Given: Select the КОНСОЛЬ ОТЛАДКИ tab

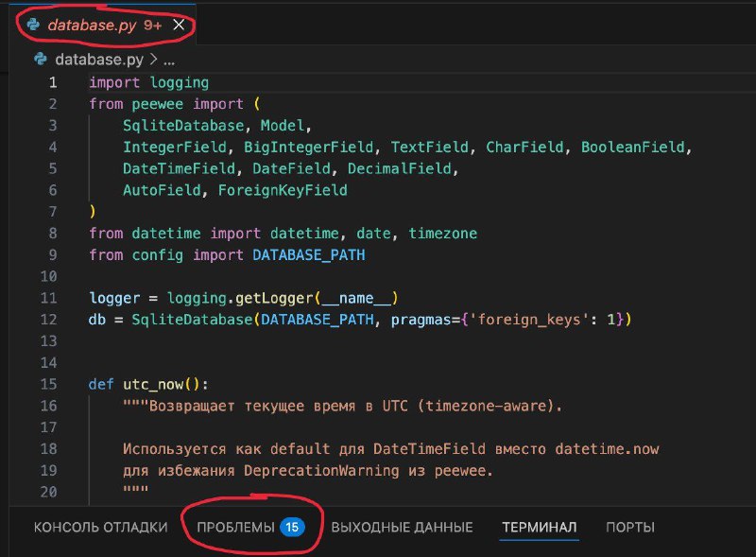Looking at the screenshot, I should click(x=99, y=527).
